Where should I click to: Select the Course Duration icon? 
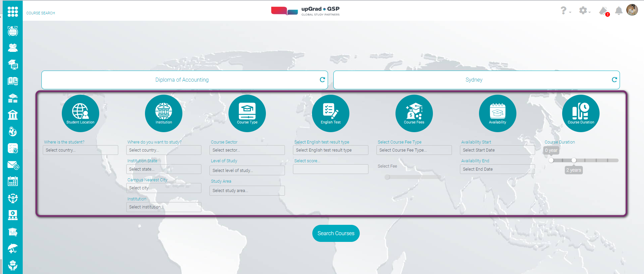point(581,113)
